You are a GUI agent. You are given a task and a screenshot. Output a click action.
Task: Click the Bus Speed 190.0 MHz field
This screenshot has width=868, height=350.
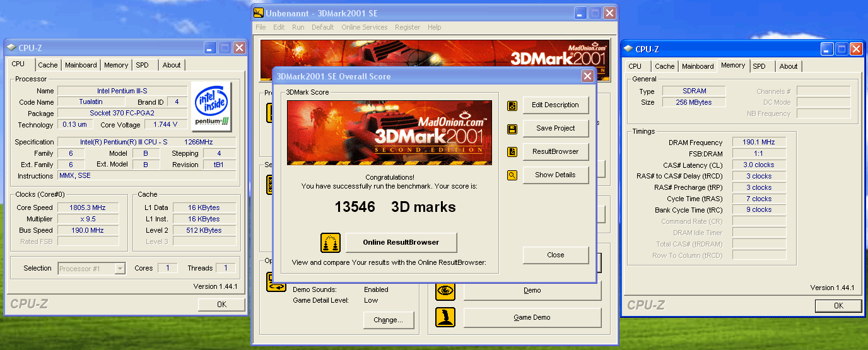pos(88,231)
